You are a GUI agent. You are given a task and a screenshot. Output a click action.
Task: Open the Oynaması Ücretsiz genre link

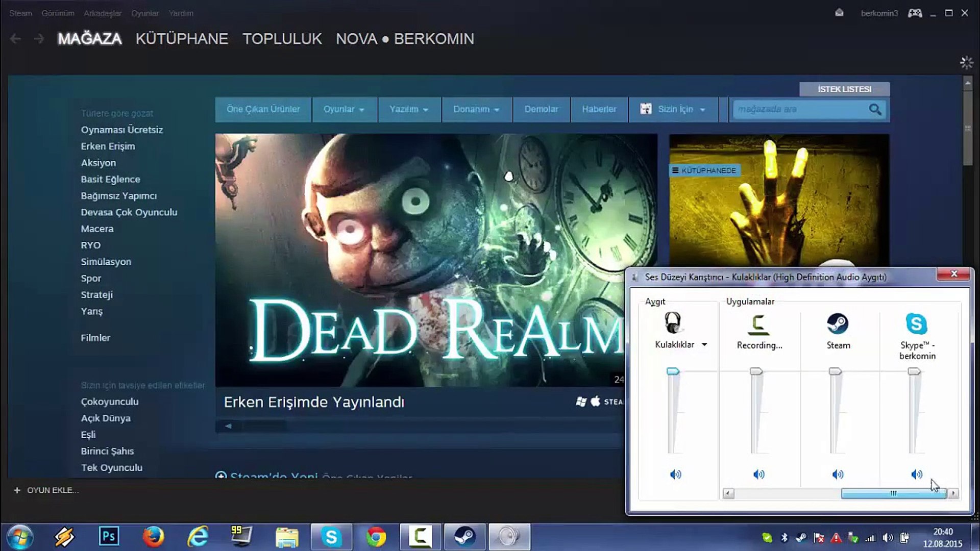121,130
